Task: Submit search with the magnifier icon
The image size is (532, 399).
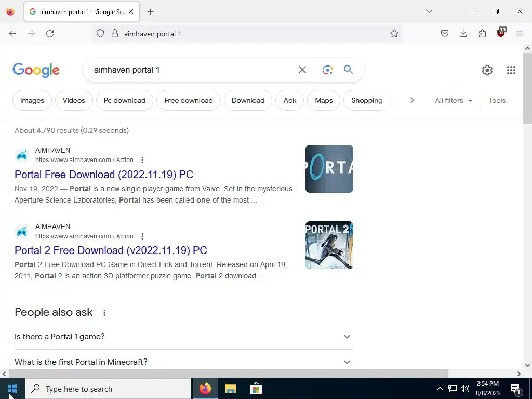Action: point(348,70)
